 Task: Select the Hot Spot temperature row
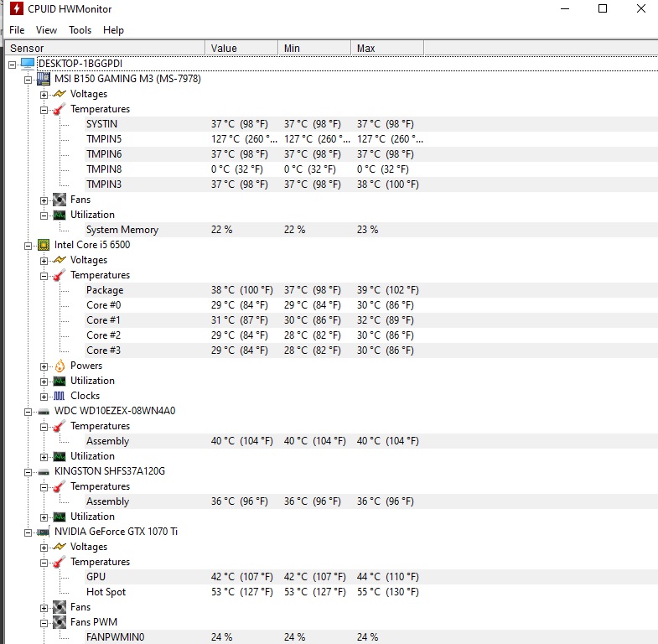tap(371, 592)
